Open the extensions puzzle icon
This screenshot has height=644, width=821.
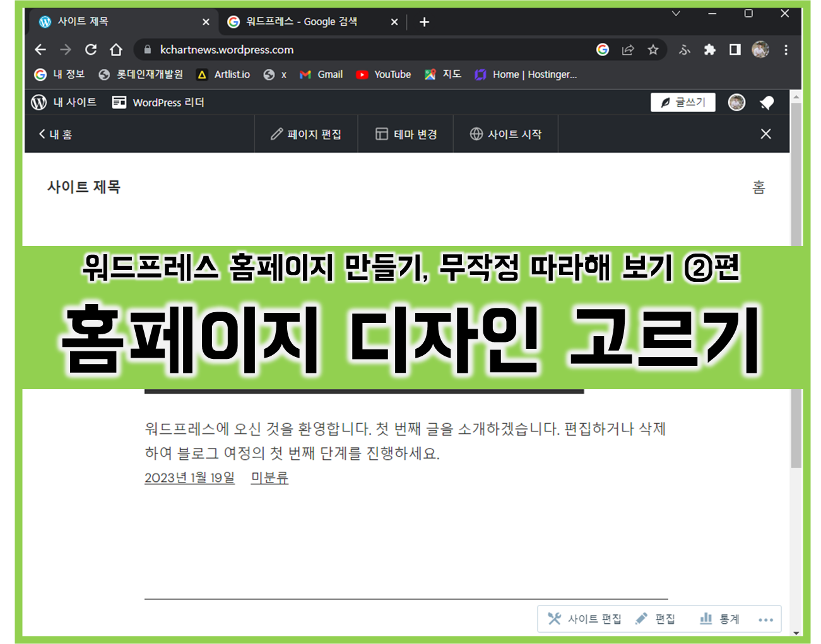(x=710, y=49)
